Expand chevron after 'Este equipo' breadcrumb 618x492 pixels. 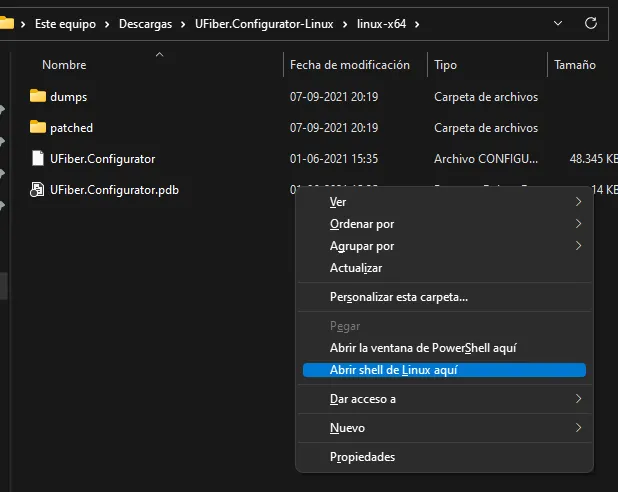[107, 24]
